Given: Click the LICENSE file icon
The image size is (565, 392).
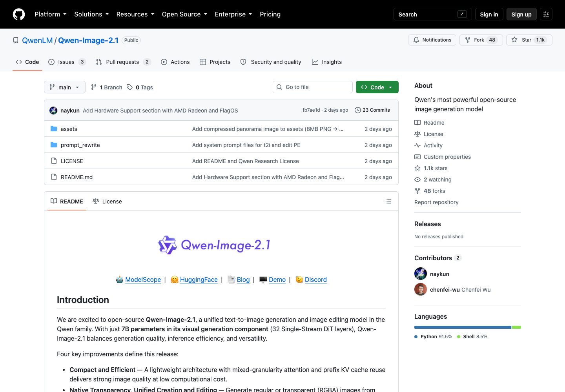Looking at the screenshot, I should point(54,161).
